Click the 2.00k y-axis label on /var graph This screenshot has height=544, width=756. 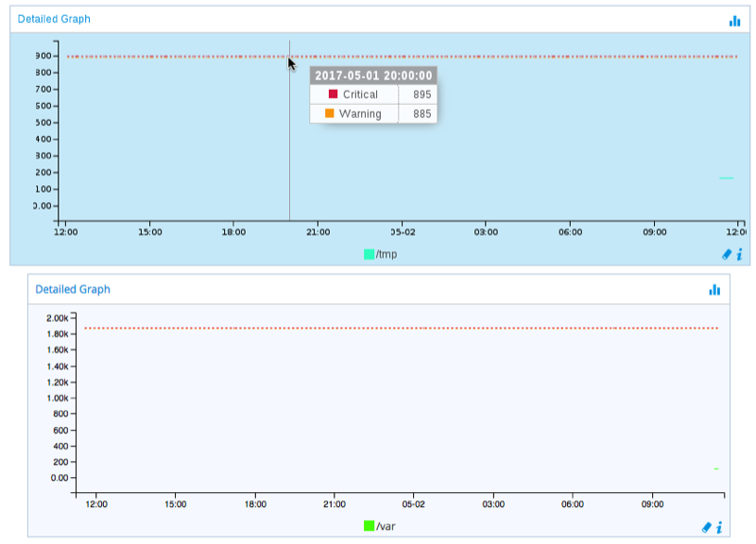(59, 318)
